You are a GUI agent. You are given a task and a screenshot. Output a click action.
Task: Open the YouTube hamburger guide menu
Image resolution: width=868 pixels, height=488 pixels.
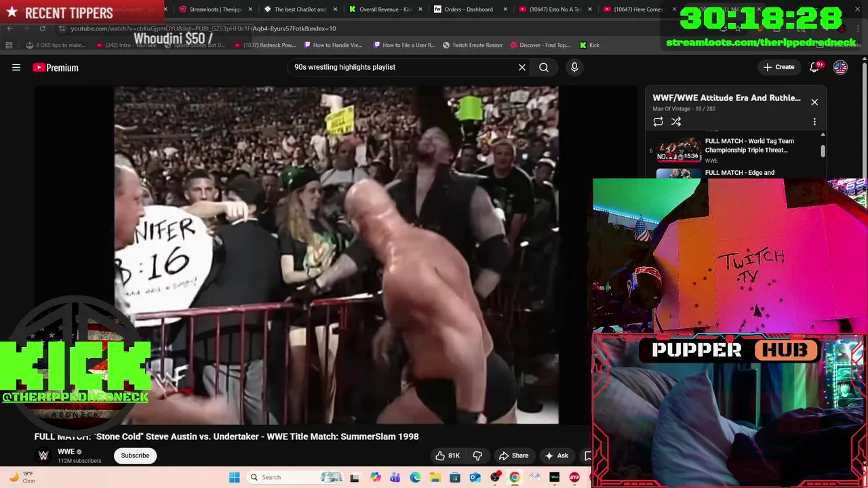click(16, 67)
